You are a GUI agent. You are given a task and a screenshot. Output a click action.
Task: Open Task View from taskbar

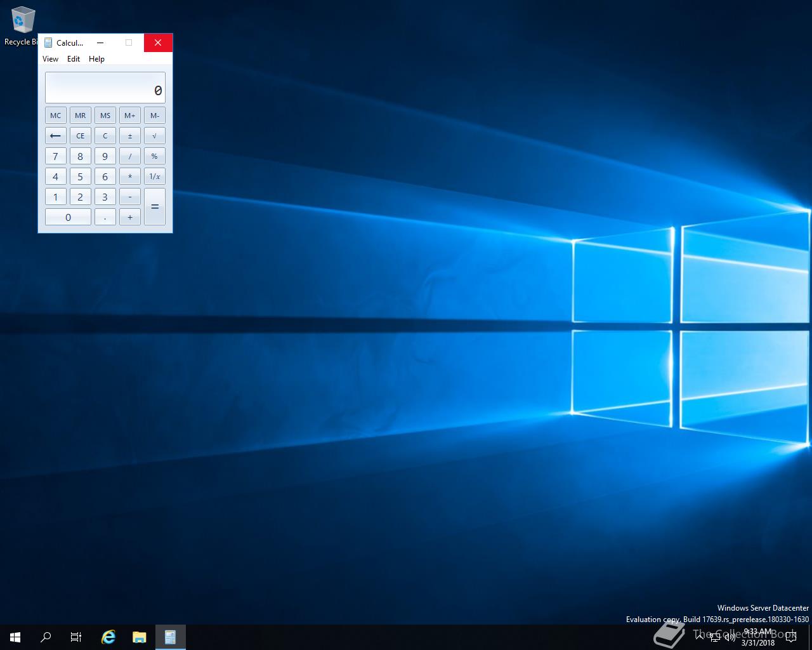(x=76, y=637)
